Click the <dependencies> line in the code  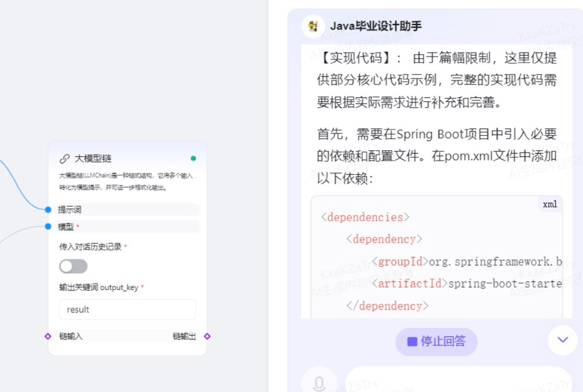tap(365, 217)
